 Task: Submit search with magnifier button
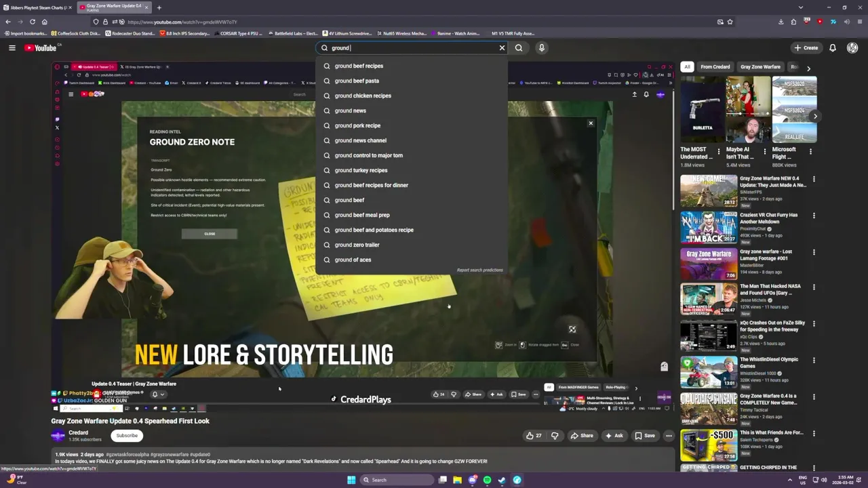coord(519,47)
